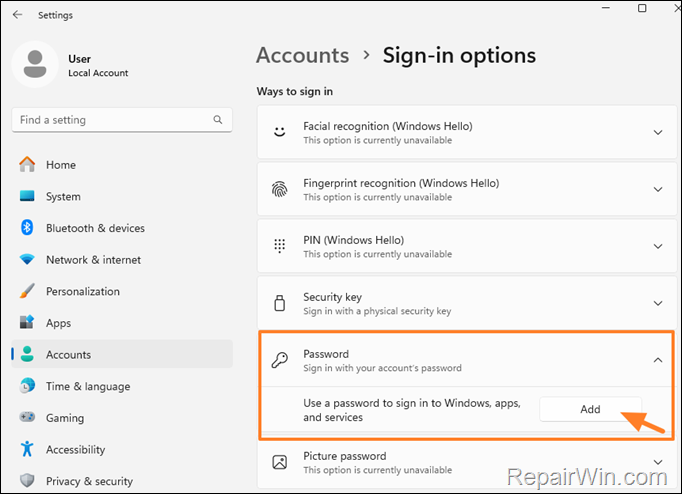Click the Accessibility figure icon

point(27,449)
